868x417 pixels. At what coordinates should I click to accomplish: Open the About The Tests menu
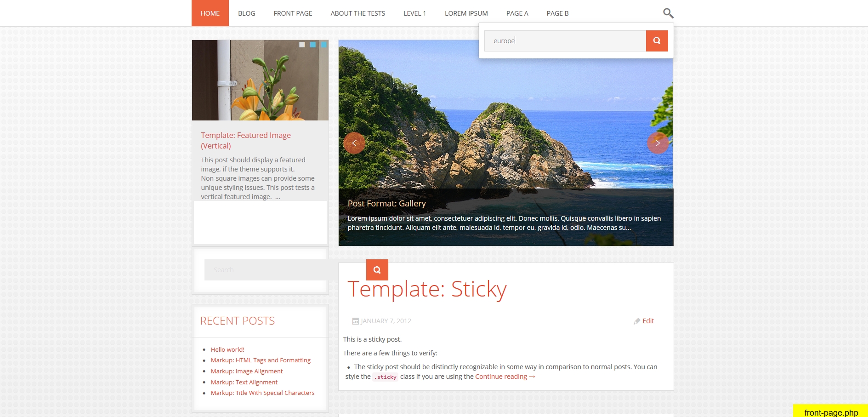(357, 13)
